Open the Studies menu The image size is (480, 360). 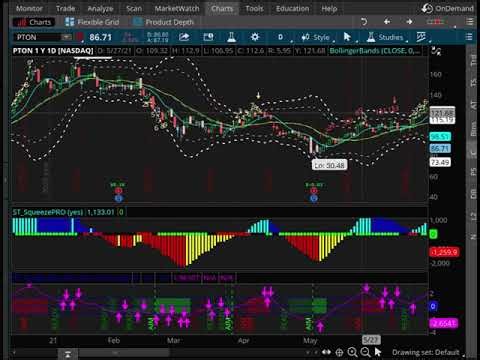(x=385, y=37)
